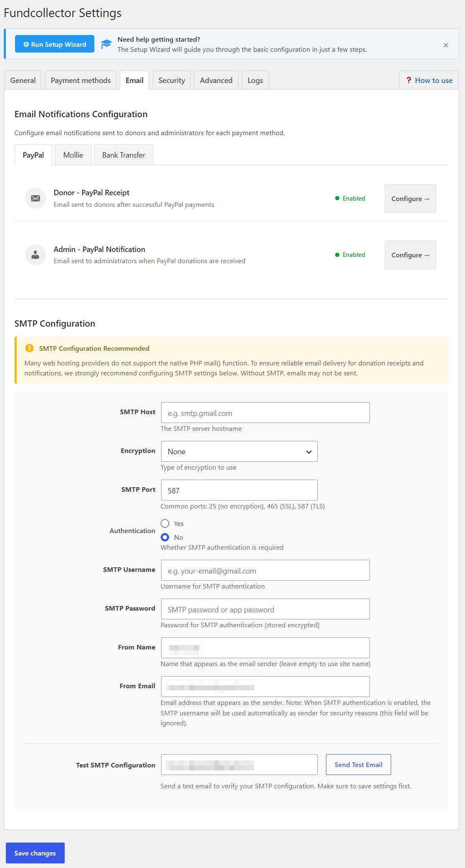The image size is (465, 868).
Task: Focus the SMTP Username field
Action: click(265, 570)
